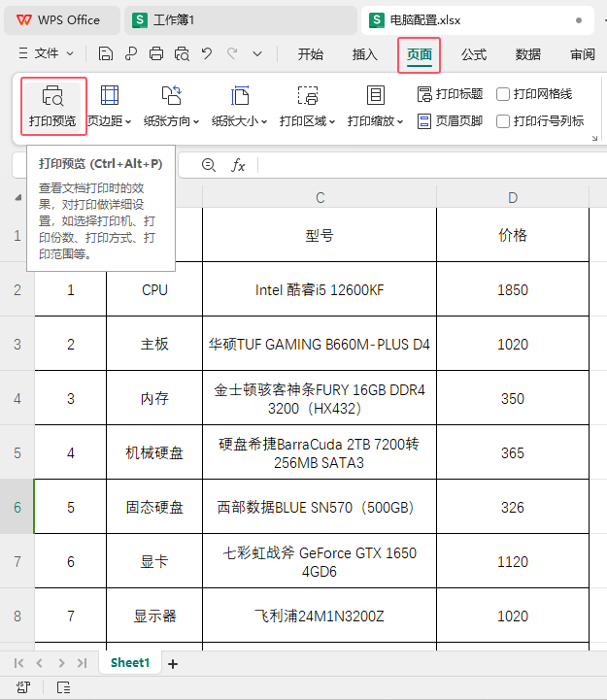Go to last sheet navigation arrow
The width and height of the screenshot is (607, 700).
tap(82, 663)
